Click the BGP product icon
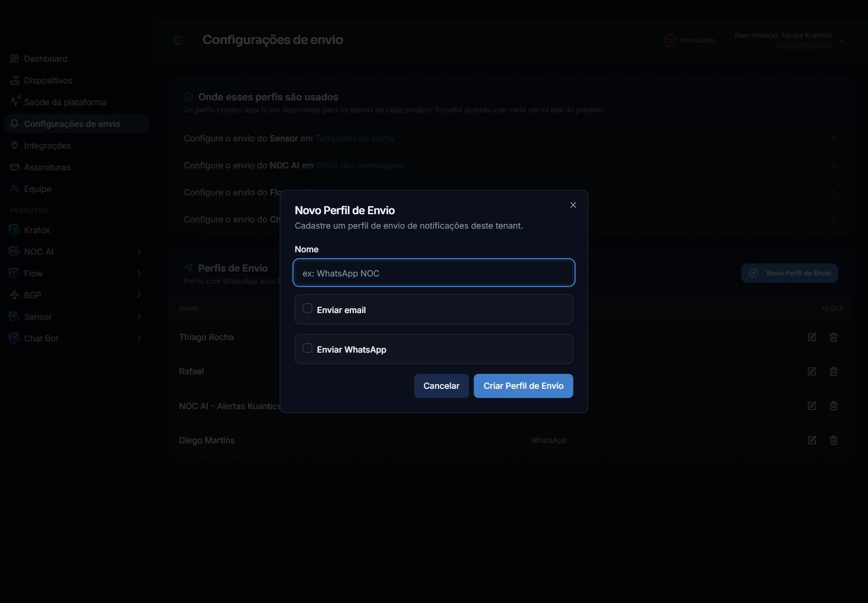Screen dimensions: 868x603 (x=14, y=295)
